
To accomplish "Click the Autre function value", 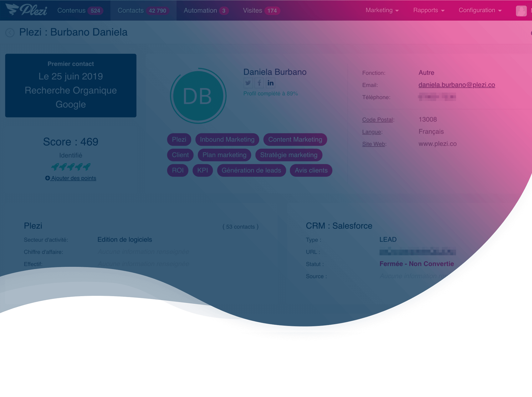I will 426,73.
